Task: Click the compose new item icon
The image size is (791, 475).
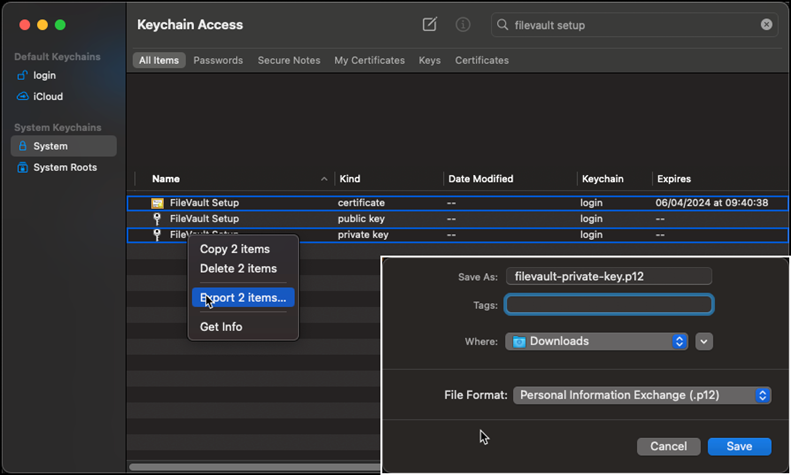Action: pyautogui.click(x=429, y=25)
